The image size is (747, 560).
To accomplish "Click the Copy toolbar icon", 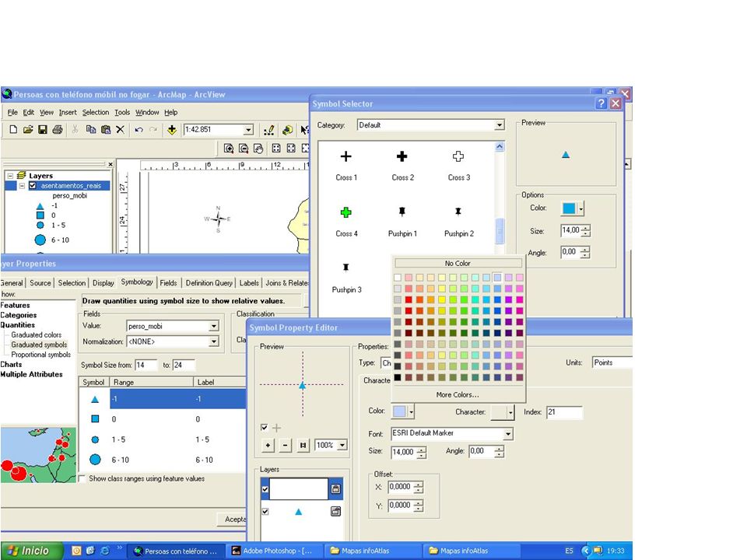I will [x=90, y=130].
